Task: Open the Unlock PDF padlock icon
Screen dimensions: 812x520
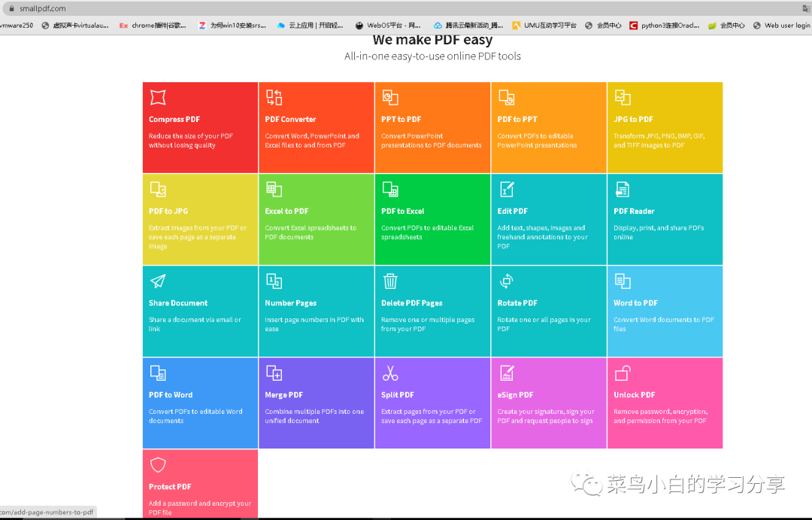Action: tap(623, 373)
